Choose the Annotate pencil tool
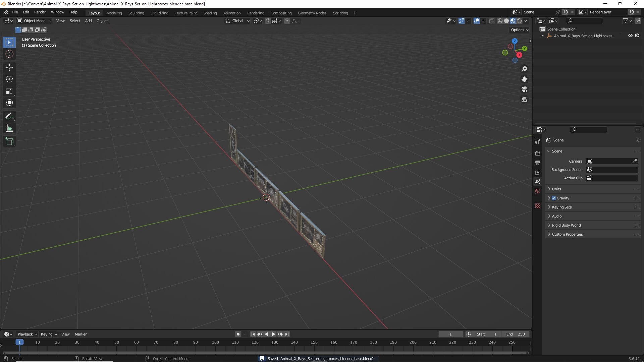The image size is (644, 362). pos(9,116)
